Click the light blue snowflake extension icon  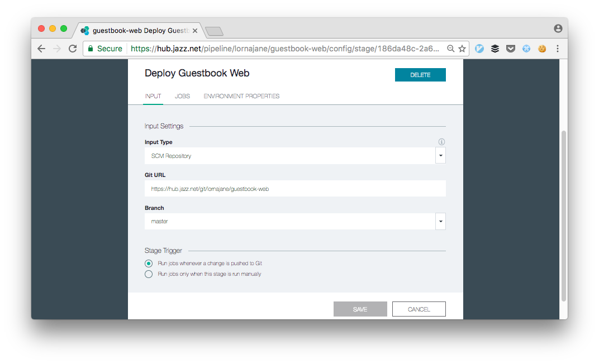pyautogui.click(x=526, y=49)
